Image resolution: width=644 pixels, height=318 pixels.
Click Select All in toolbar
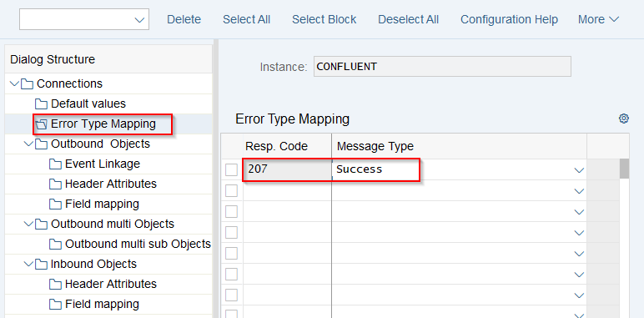tap(246, 19)
